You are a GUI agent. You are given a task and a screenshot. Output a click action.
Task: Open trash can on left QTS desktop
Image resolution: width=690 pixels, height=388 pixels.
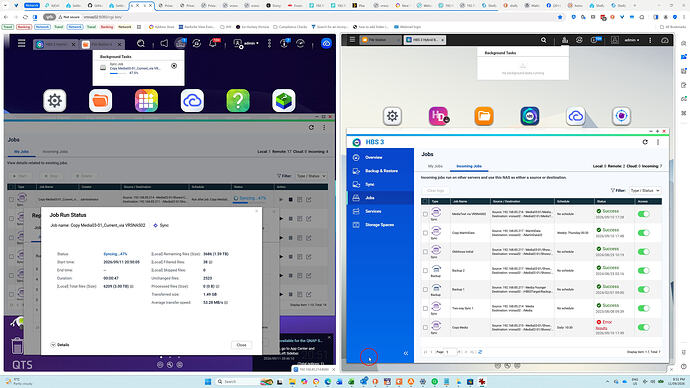point(17,345)
